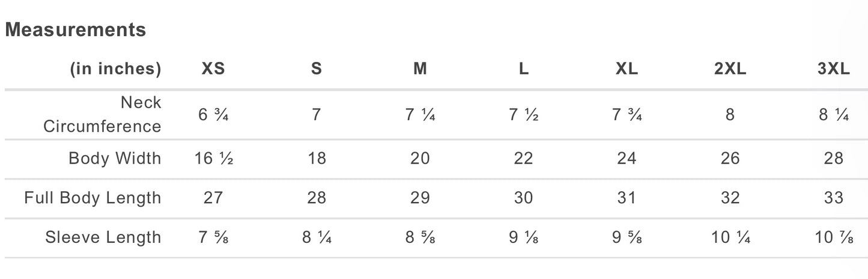Click the XS body width value 16 ½
The image size is (868, 279).
click(x=213, y=159)
